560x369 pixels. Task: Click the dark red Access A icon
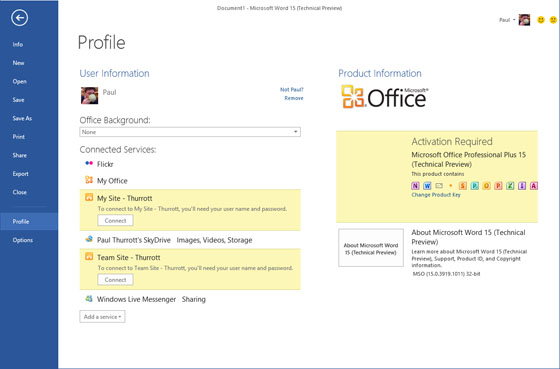tap(534, 186)
